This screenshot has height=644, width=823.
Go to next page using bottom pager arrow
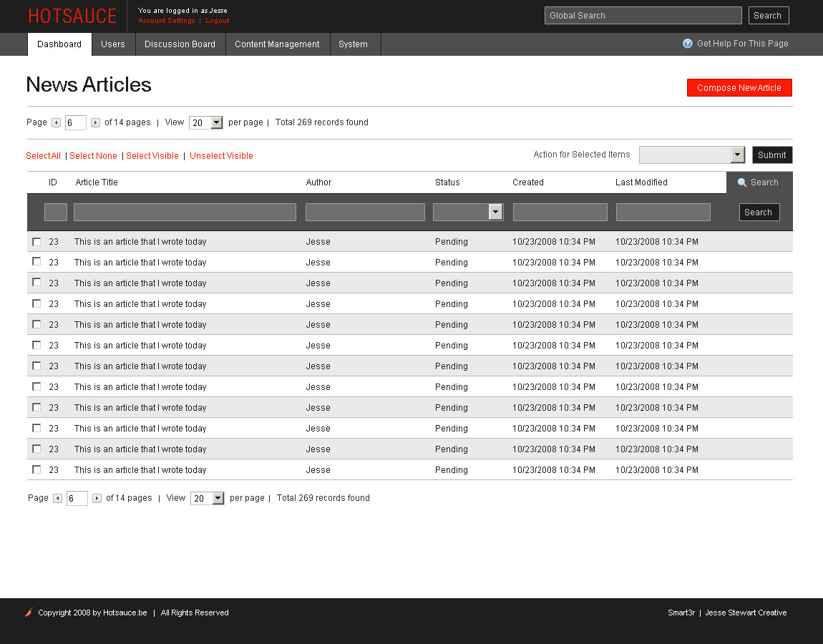(x=97, y=499)
